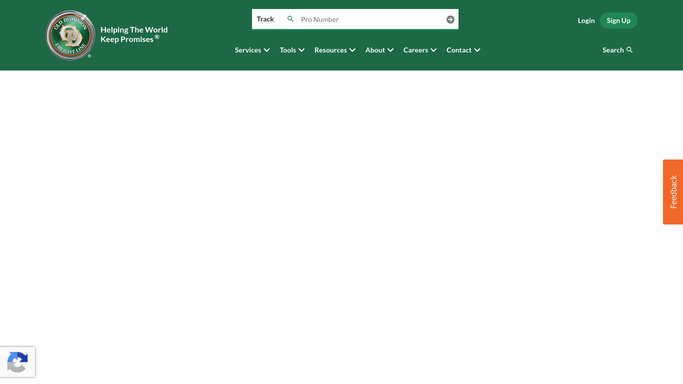Viewport: 683px width, 384px height.
Task: Click the Old Dominion Freight Line logo
Action: tap(71, 35)
